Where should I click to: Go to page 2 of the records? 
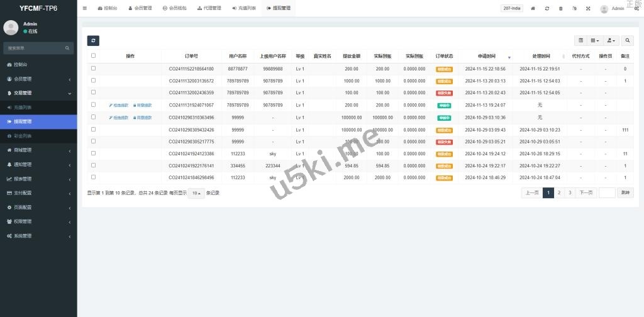click(559, 193)
